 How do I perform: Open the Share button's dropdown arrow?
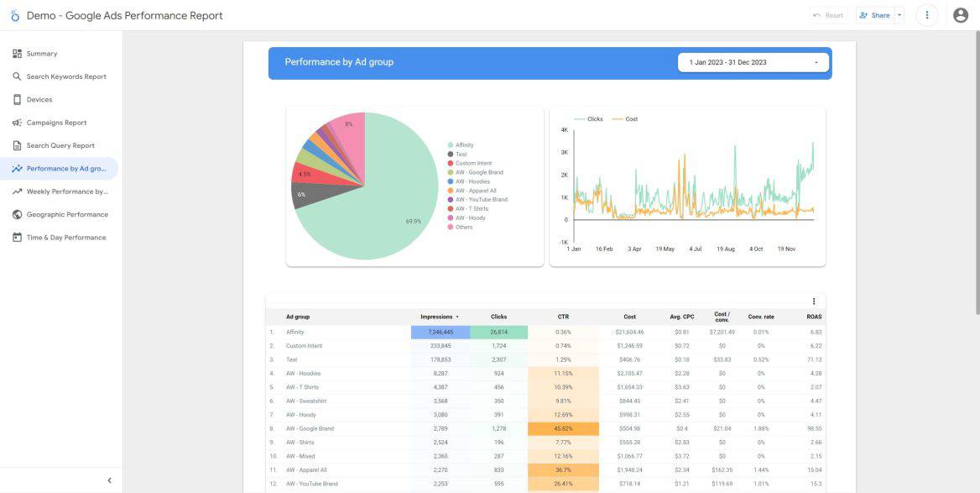pos(898,14)
